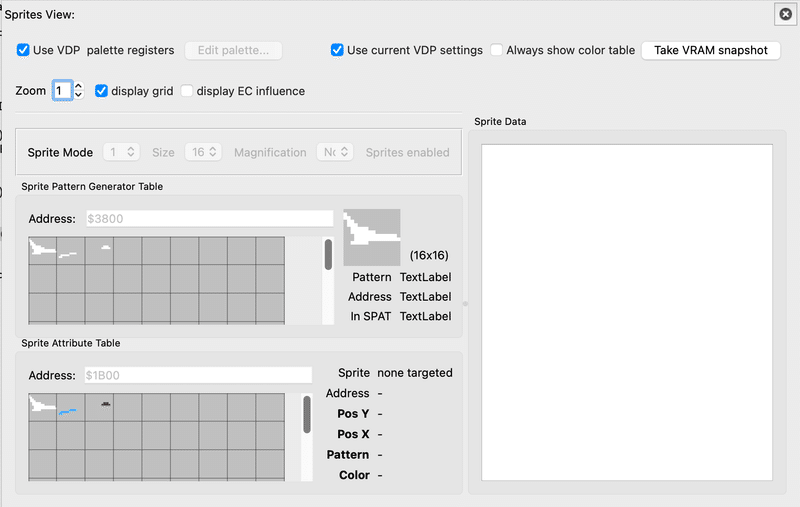Close the Sprites View panel
Image resolution: width=800 pixels, height=507 pixels.
coord(786,14)
